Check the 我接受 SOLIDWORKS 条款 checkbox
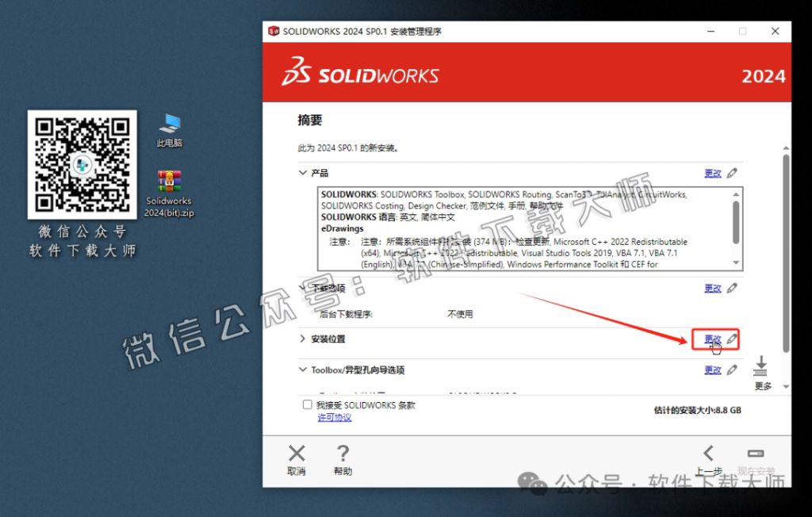 (x=306, y=404)
